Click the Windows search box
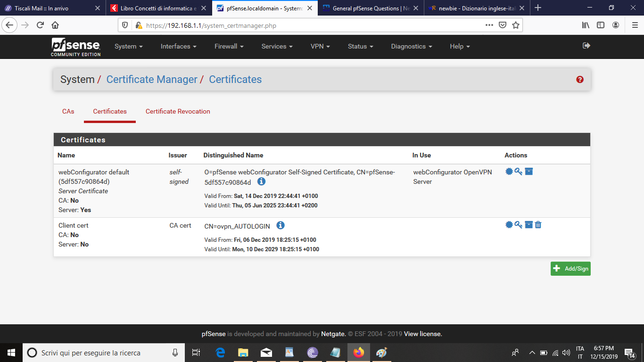 point(105,353)
